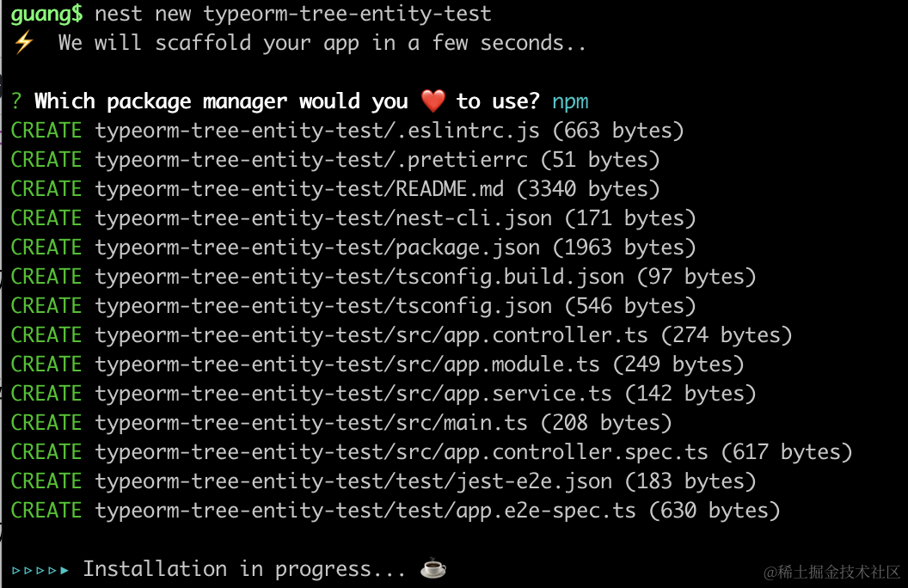Click the README.md file path line

(299, 189)
